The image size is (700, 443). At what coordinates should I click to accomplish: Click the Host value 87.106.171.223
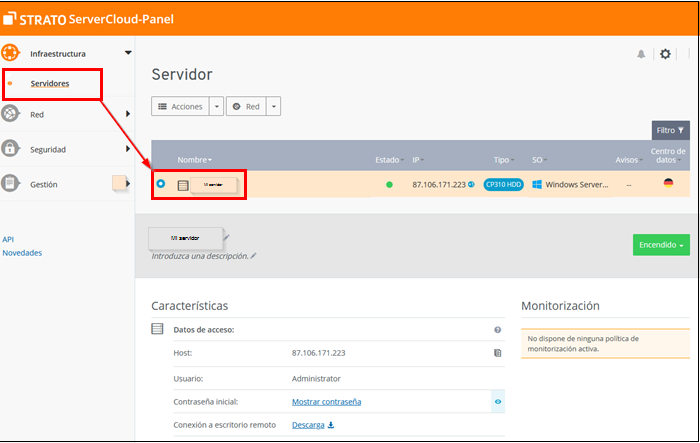pyautogui.click(x=318, y=353)
